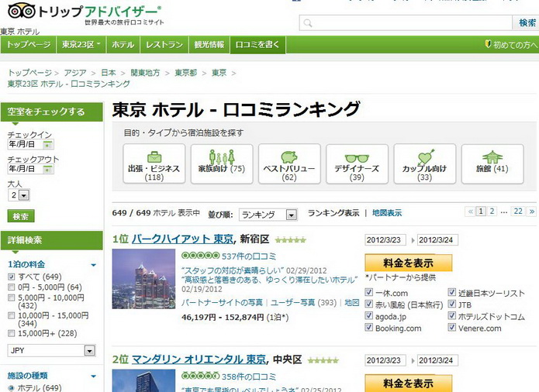Viewport: 539px width, 392px height.
Task: Uncheck Venere.com partner checkbox
Action: coord(451,328)
